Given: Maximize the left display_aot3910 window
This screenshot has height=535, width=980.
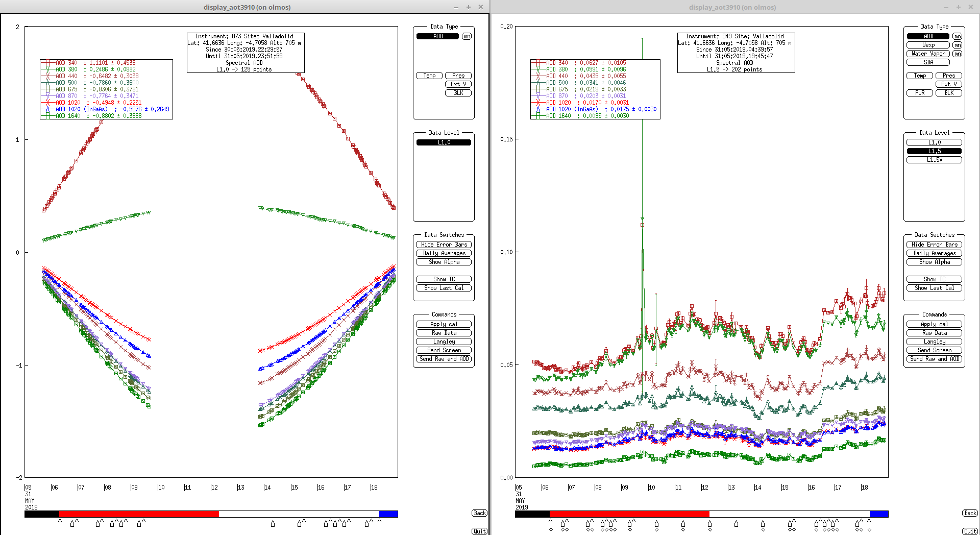Looking at the screenshot, I should click(x=468, y=7).
